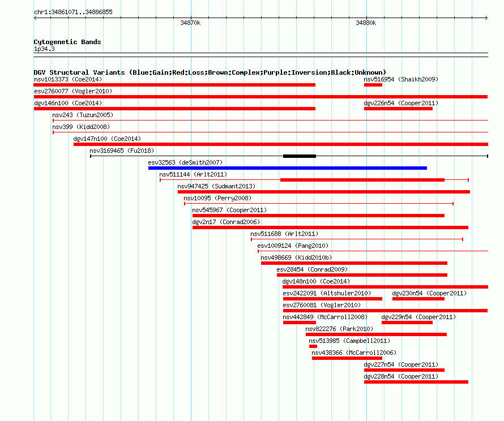Open esv2760081 (Vogler2010) variant
This screenshot has height=421, width=504.
click(x=322, y=305)
